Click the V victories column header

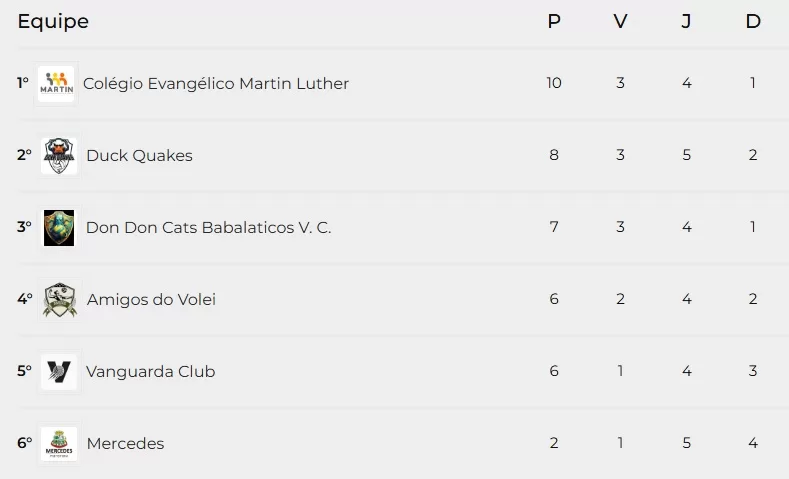coord(620,21)
